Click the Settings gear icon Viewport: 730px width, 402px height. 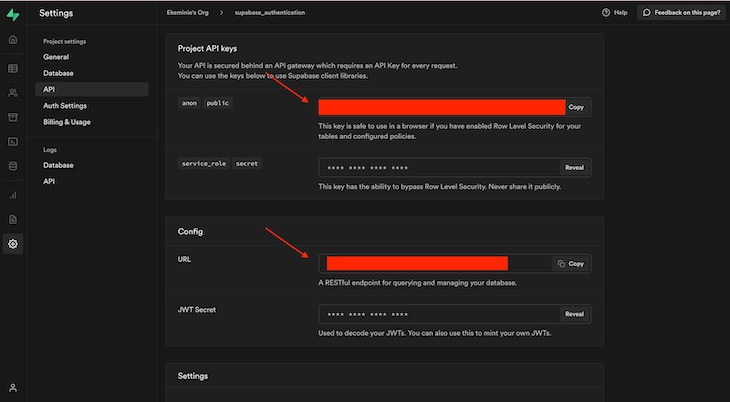(13, 244)
